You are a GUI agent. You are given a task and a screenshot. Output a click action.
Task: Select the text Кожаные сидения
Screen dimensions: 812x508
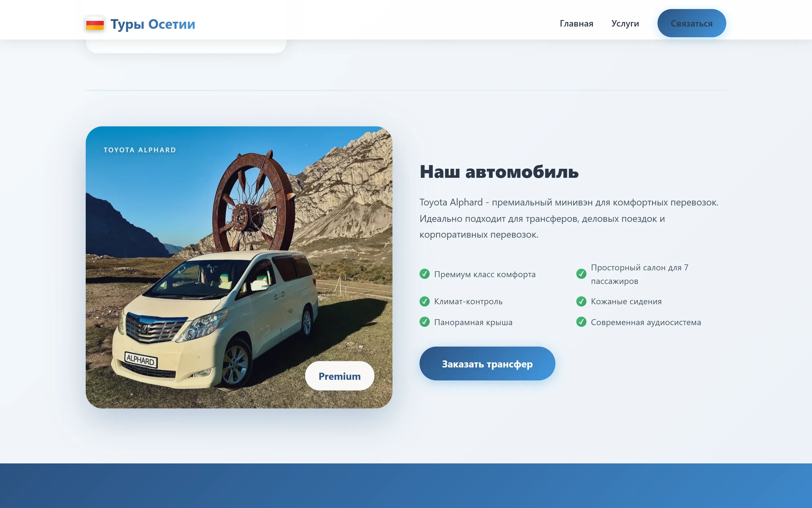626,301
